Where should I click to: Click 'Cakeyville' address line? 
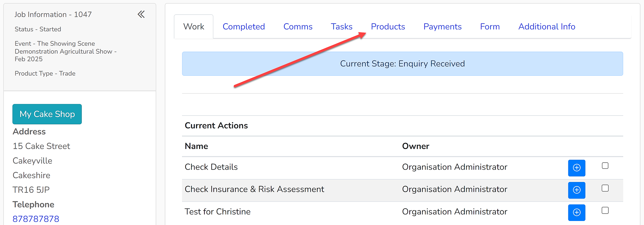click(x=32, y=161)
